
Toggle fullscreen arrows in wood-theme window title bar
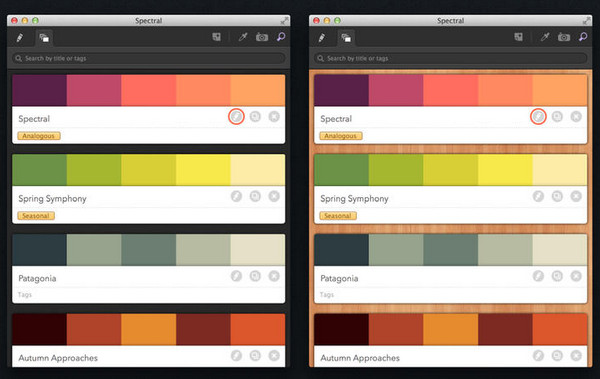click(586, 21)
